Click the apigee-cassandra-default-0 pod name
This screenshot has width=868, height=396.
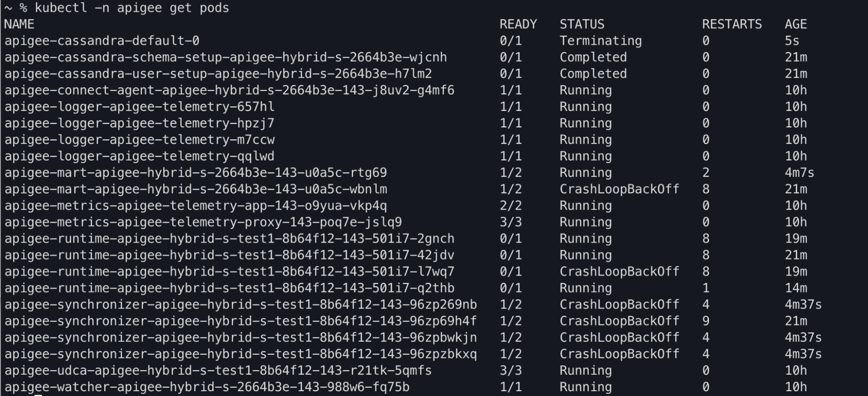pos(102,41)
